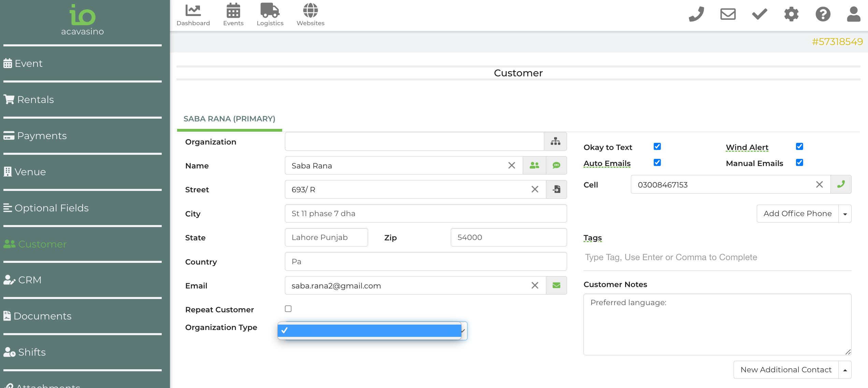Expand the New Additional Contact arrow
868x388 pixels.
pos(845,370)
